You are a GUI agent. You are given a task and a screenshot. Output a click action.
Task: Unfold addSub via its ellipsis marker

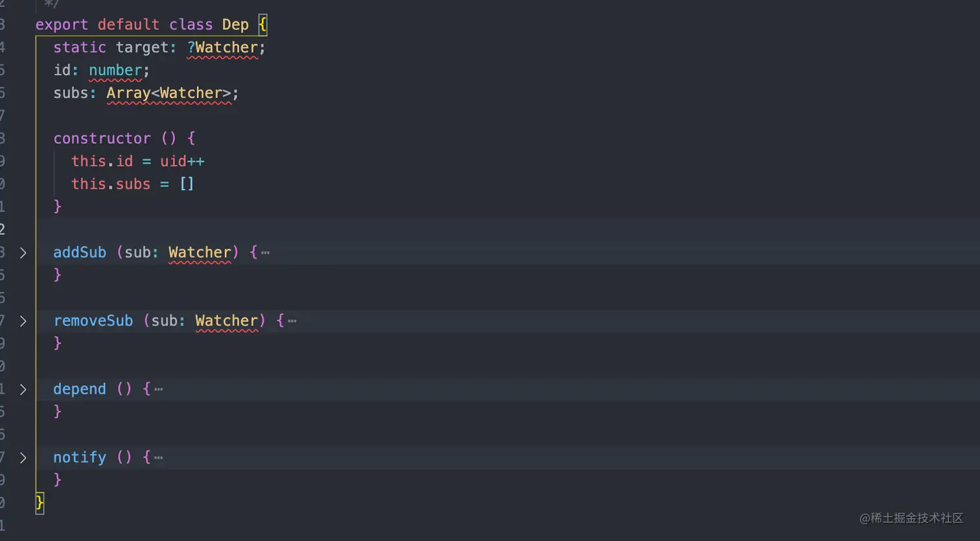pos(265,253)
